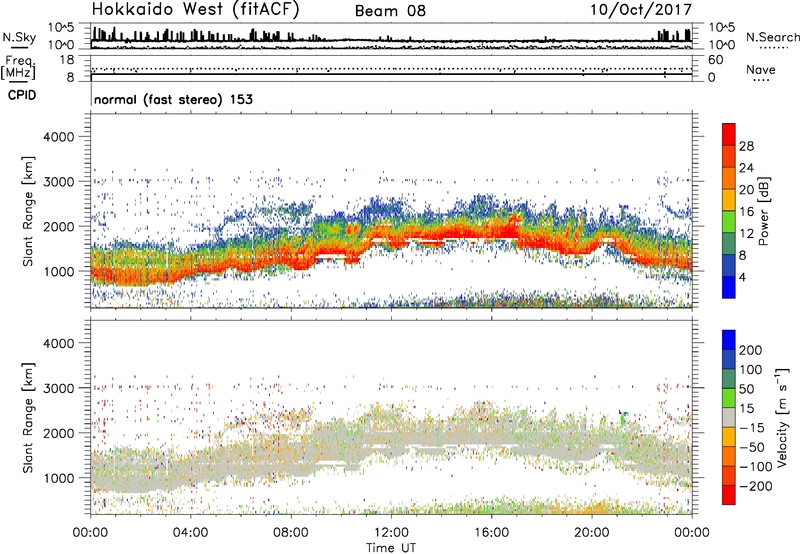Pick the bright blue bottom power colorbar segment
The image size is (800, 554).
pos(729,287)
